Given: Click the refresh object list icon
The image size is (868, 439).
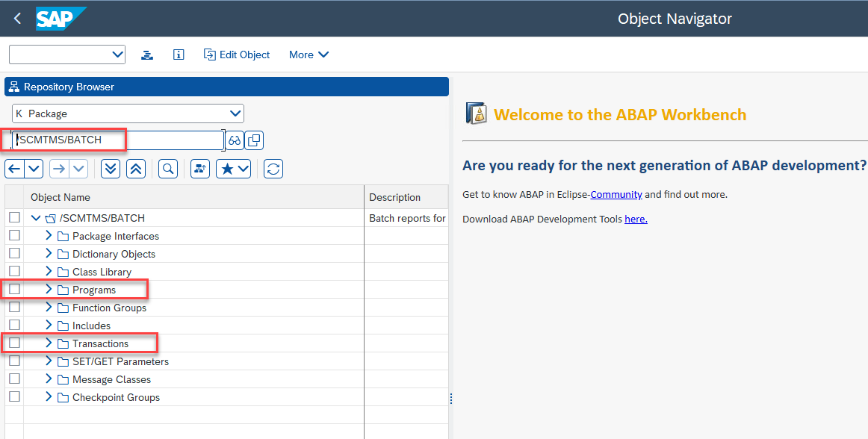Looking at the screenshot, I should (273, 169).
